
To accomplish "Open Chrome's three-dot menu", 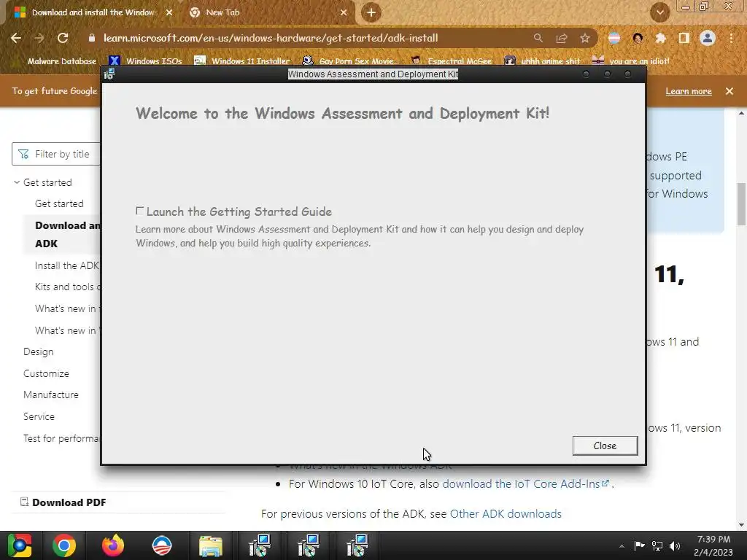I will [x=731, y=38].
